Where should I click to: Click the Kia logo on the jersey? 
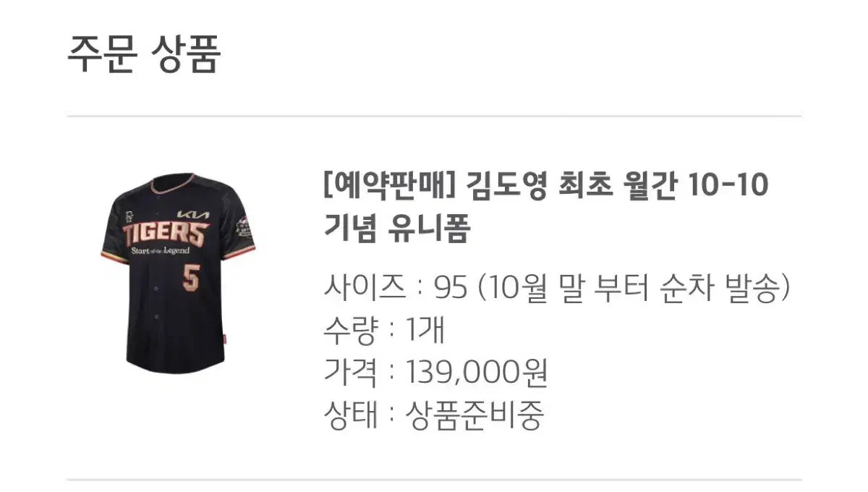(x=194, y=214)
